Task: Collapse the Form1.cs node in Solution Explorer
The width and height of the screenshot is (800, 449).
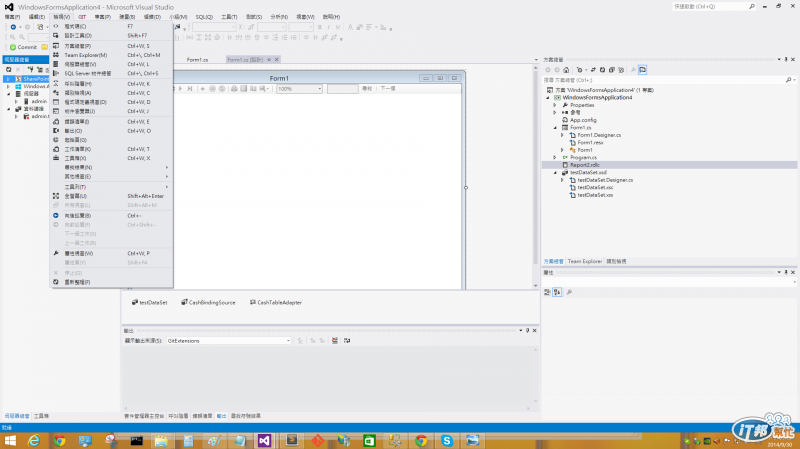Action: [555, 128]
